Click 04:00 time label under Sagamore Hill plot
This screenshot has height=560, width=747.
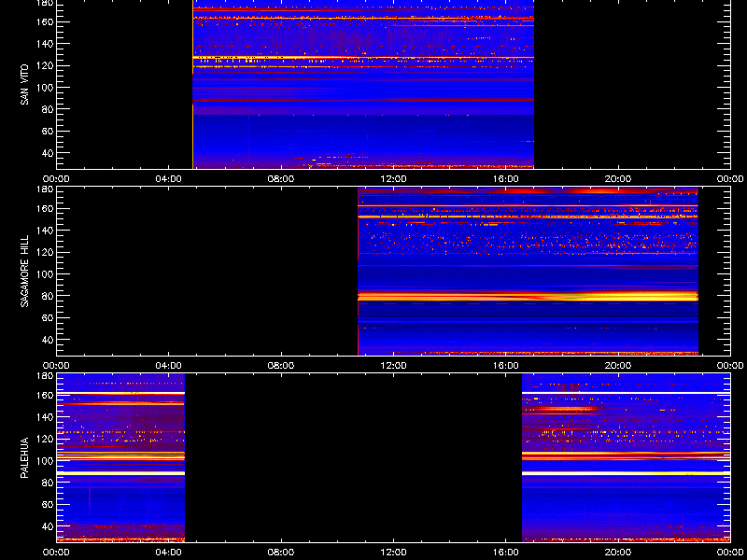tap(169, 366)
